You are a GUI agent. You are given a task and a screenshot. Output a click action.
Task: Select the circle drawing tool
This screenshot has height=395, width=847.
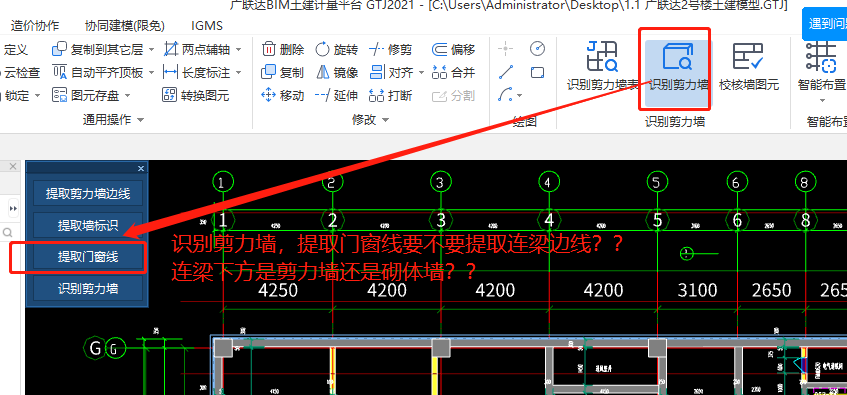537,49
